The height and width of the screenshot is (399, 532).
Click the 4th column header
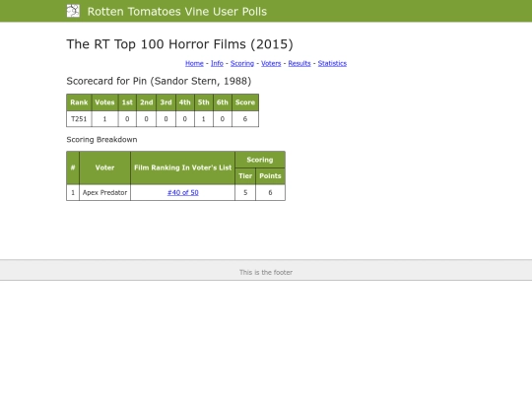(x=185, y=102)
